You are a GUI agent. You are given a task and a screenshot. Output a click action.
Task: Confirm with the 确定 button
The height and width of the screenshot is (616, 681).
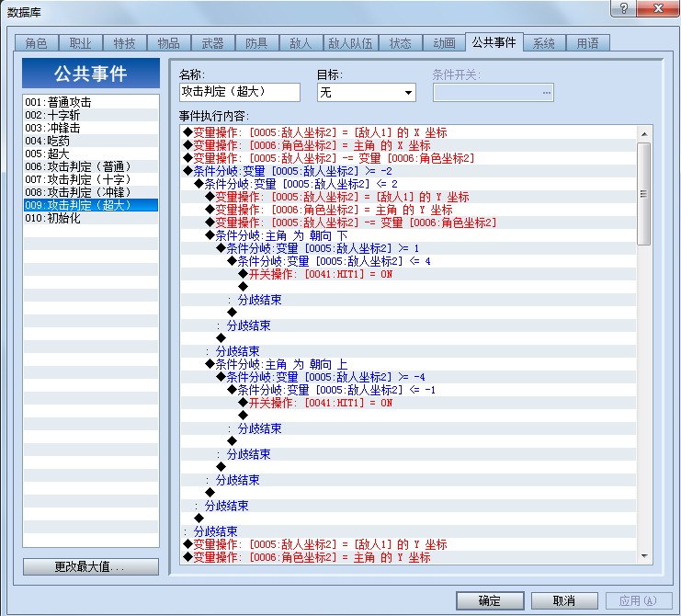(490, 600)
